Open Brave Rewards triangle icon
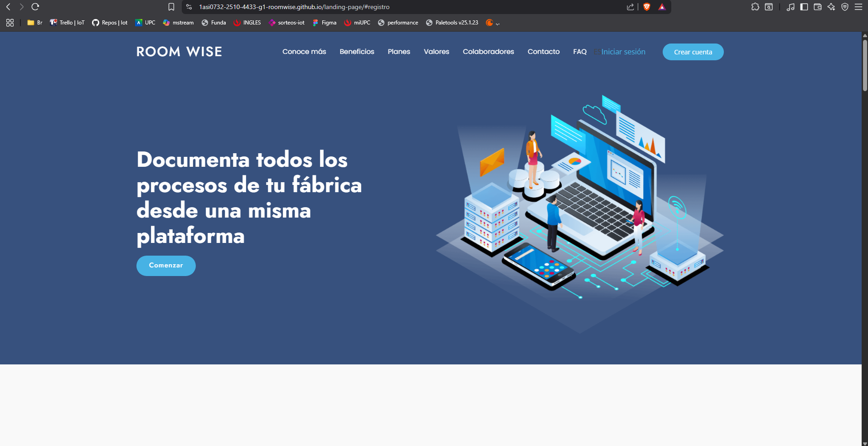Screen dimensions: 868x446 pyautogui.click(x=662, y=7)
